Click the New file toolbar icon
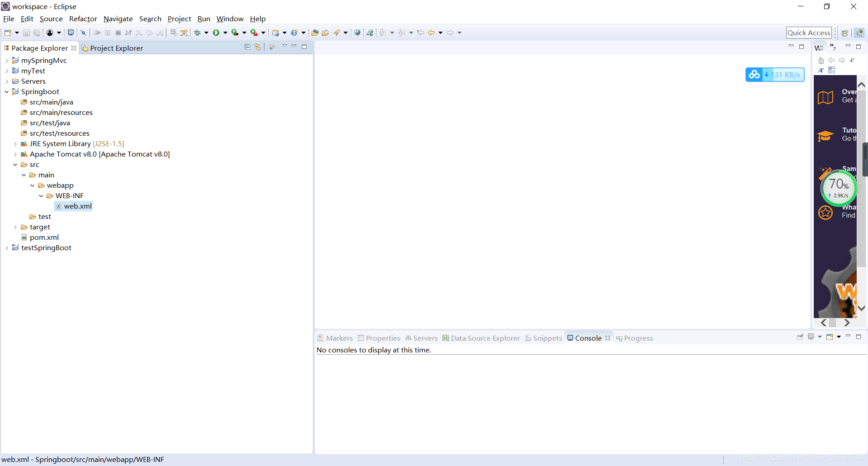This screenshot has width=868, height=466. point(8,33)
